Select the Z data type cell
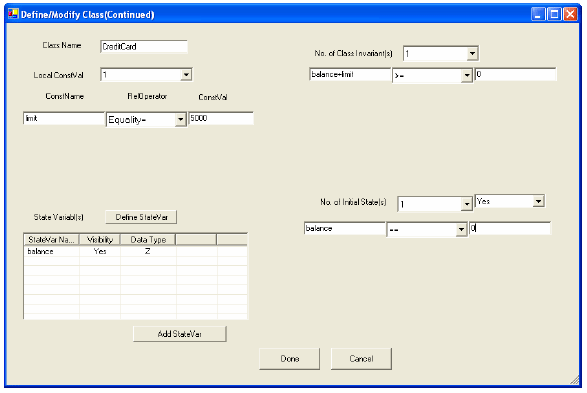Image resolution: width=587 pixels, height=393 pixels. 148,252
